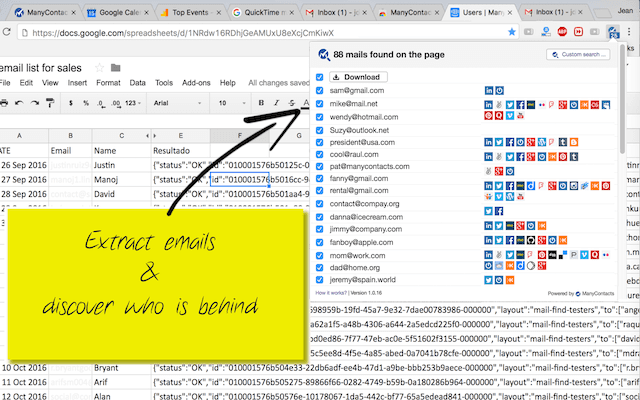The width and height of the screenshot is (640, 400).
Task: Switch to the Google Calendar tab
Action: [118, 13]
